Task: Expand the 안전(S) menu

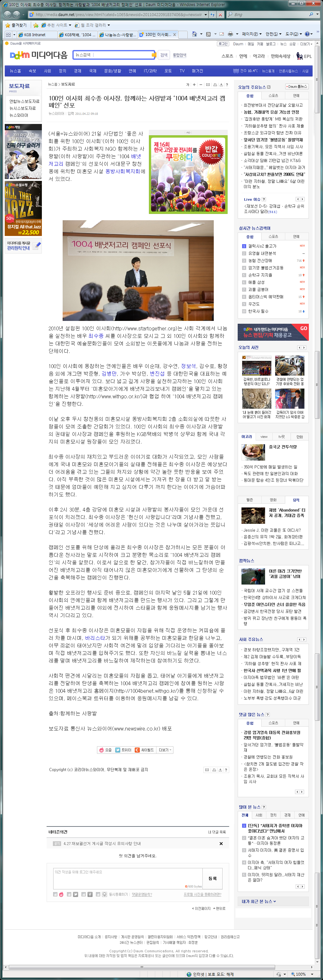Action: click(274, 34)
